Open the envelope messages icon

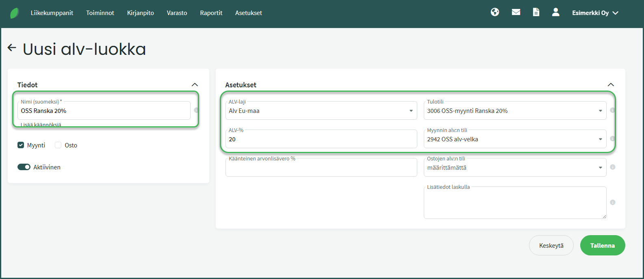click(516, 12)
